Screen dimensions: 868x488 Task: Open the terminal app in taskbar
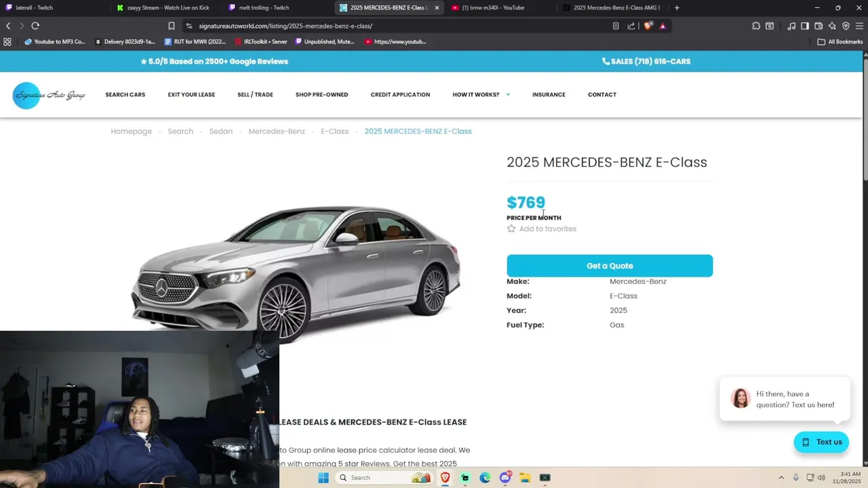point(545,478)
